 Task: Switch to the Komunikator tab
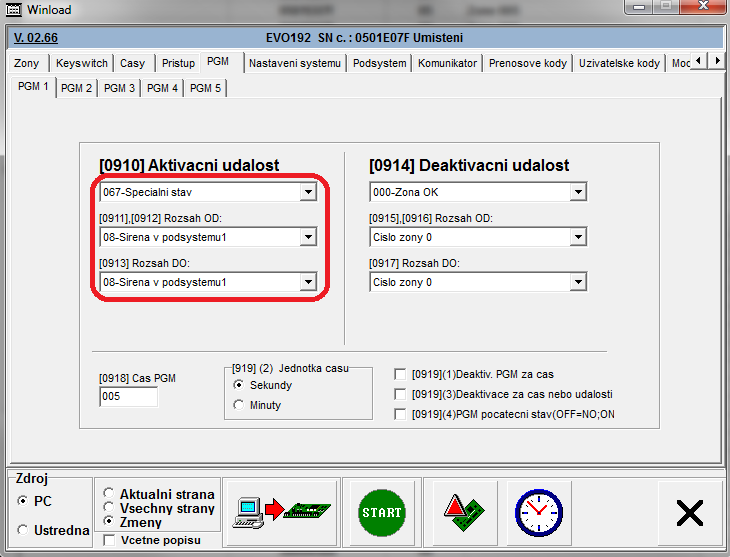(447, 63)
